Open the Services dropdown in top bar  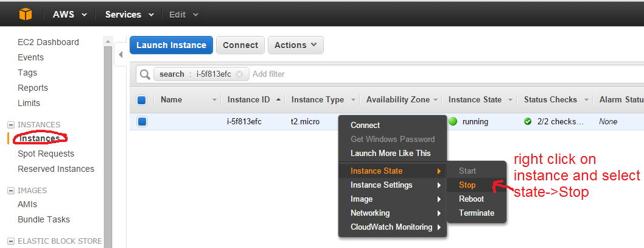[129, 15]
